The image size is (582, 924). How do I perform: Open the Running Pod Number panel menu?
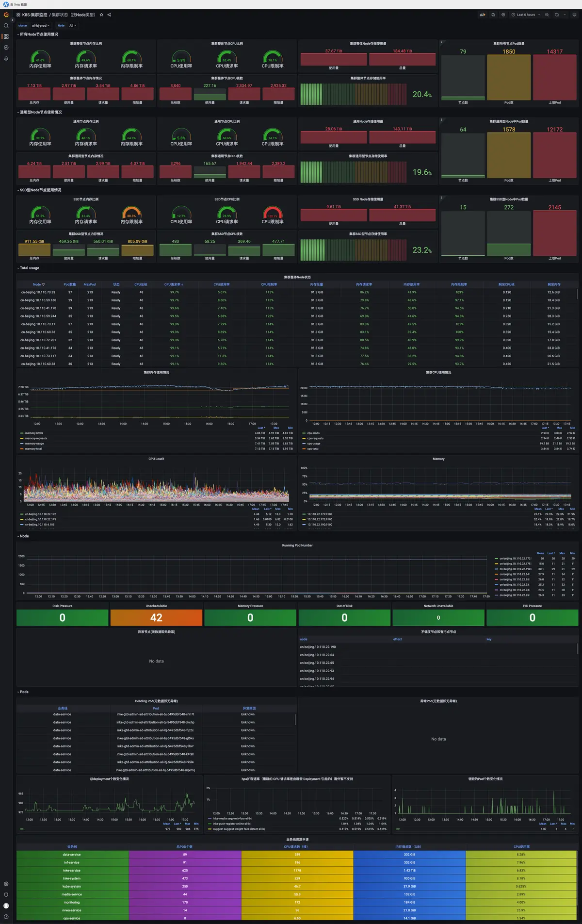pos(297,545)
